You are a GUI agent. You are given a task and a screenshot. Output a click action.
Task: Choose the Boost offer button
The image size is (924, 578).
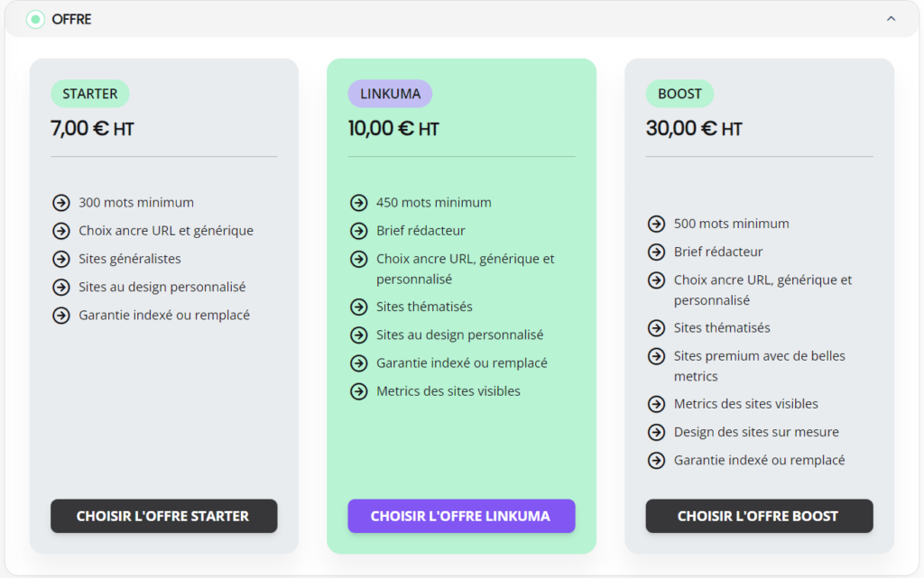click(x=759, y=516)
